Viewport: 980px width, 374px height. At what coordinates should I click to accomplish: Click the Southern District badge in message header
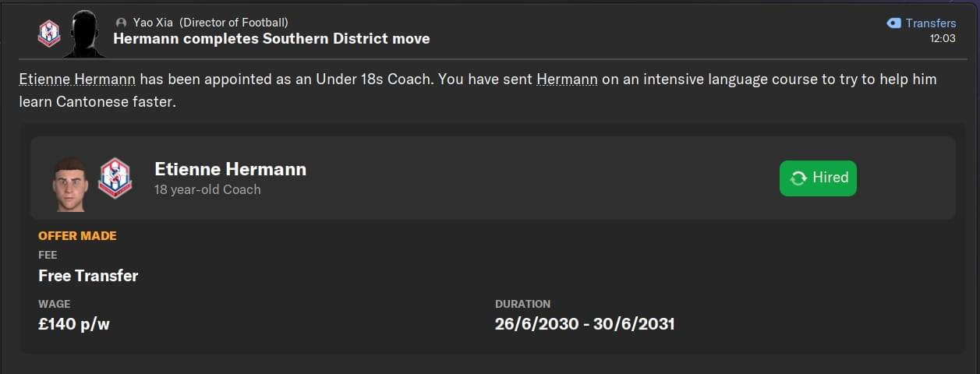(x=48, y=33)
